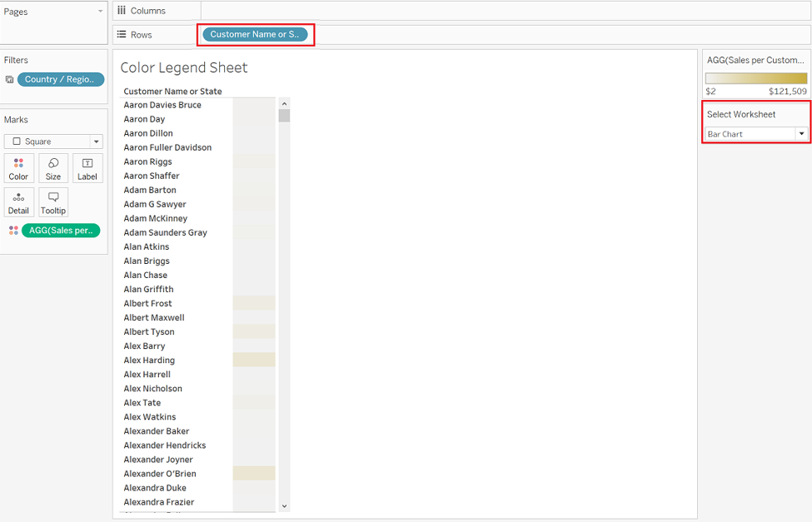
Task: Select the AGG(Sales per Custom.. pill in Marks
Action: 61,230
